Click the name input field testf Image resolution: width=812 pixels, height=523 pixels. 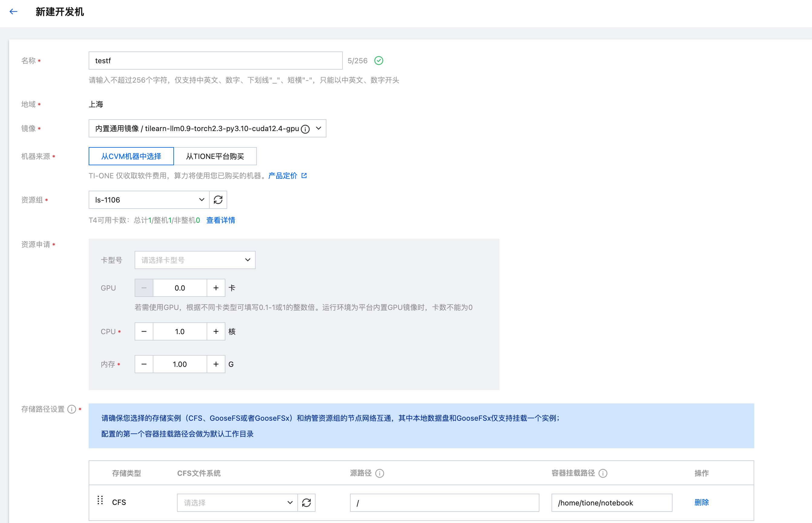(215, 61)
